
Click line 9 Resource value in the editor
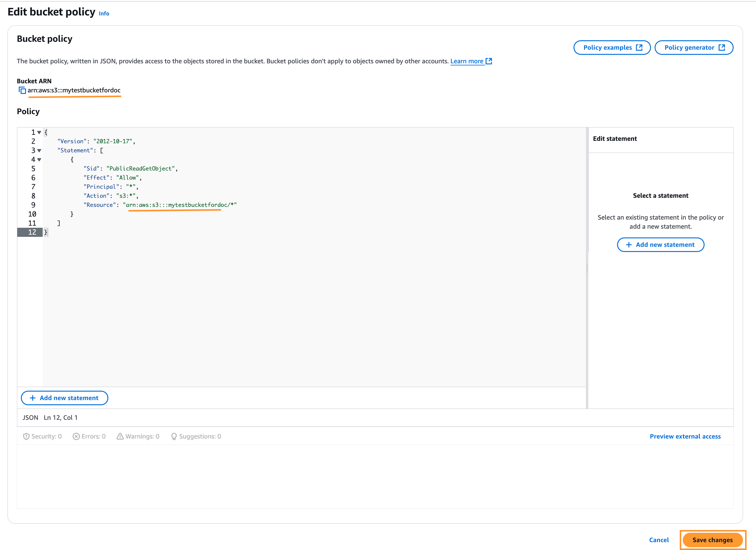click(180, 205)
